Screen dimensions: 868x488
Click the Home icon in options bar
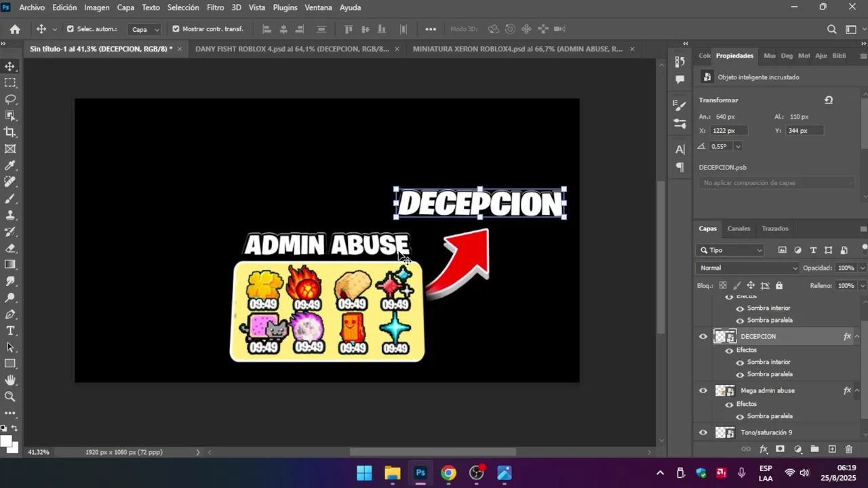[15, 29]
